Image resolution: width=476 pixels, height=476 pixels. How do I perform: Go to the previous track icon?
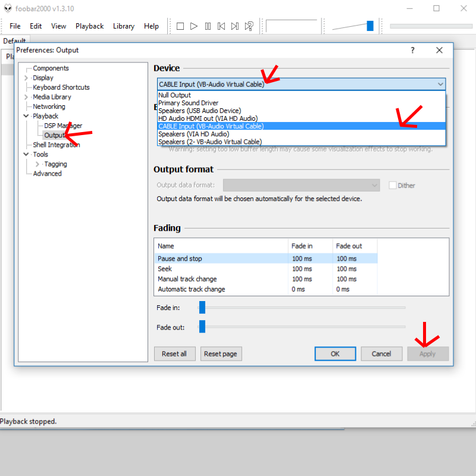coord(221,26)
